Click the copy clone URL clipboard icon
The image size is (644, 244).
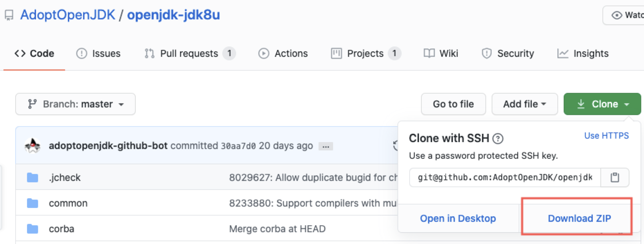coord(615,177)
